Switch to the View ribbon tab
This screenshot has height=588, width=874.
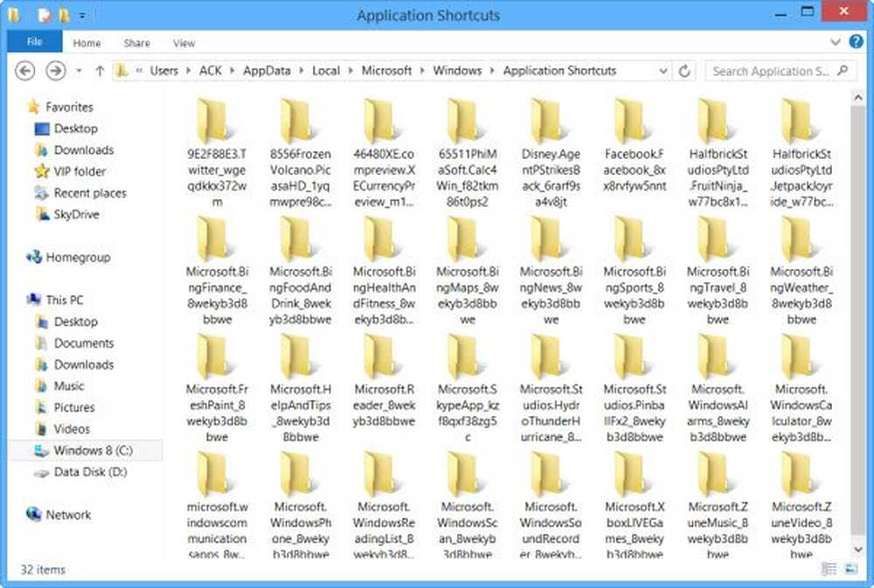click(184, 43)
